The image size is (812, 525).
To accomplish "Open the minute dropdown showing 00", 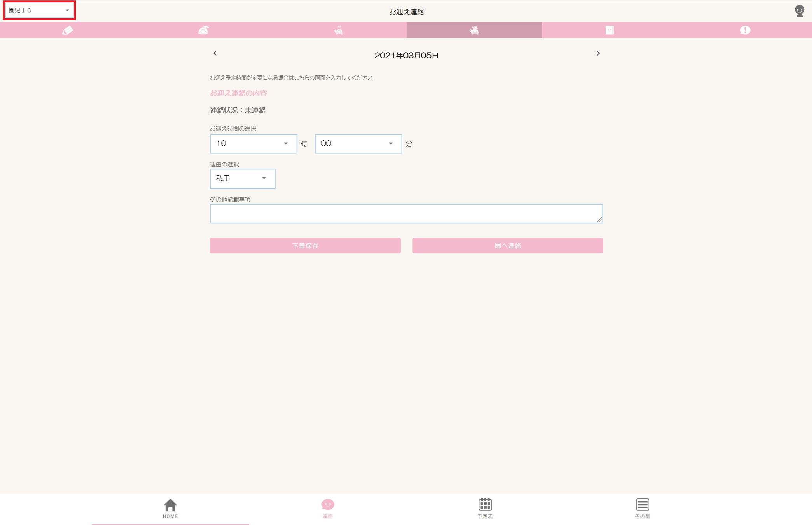I will (x=358, y=144).
